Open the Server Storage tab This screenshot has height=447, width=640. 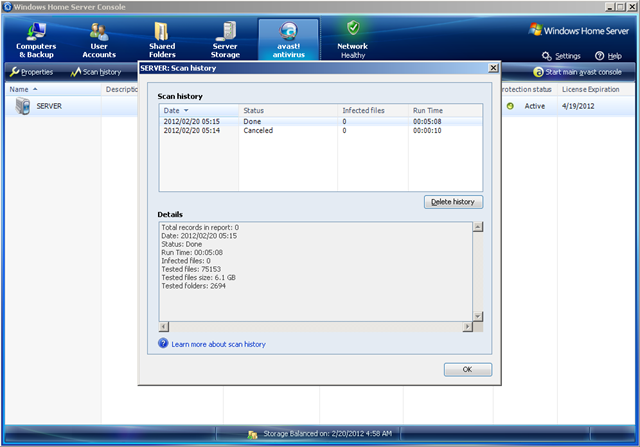[x=225, y=40]
